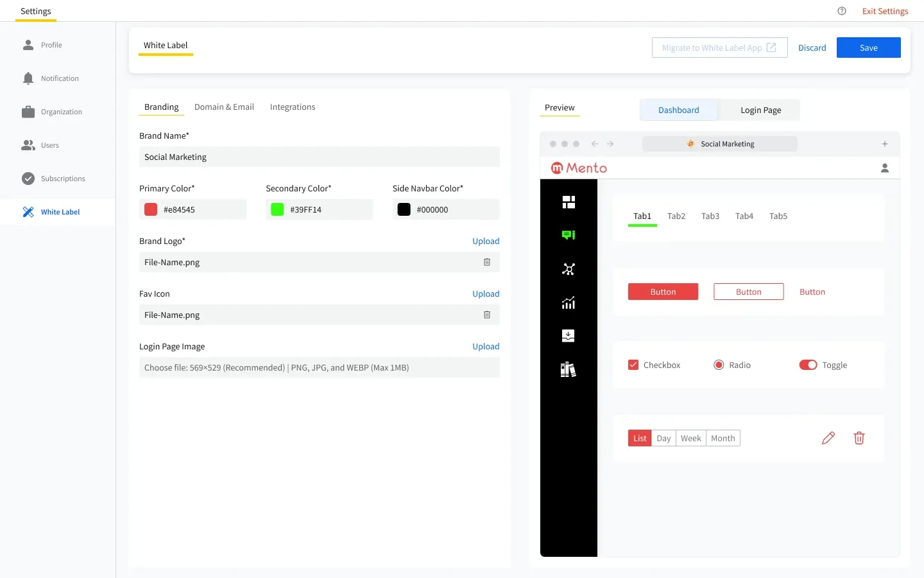Click the analytics chart icon in preview navbar
The width and height of the screenshot is (924, 578).
[x=569, y=302]
